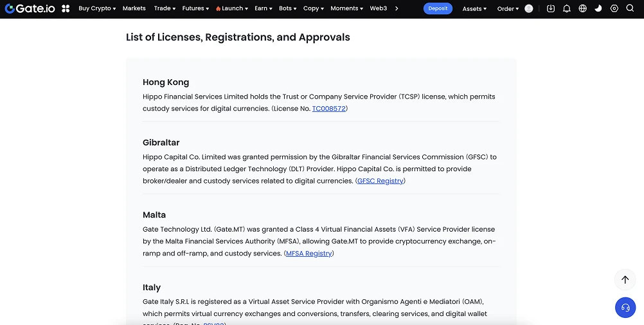Viewport: 644px width, 325px height.
Task: Open the Markets page
Action: (134, 8)
